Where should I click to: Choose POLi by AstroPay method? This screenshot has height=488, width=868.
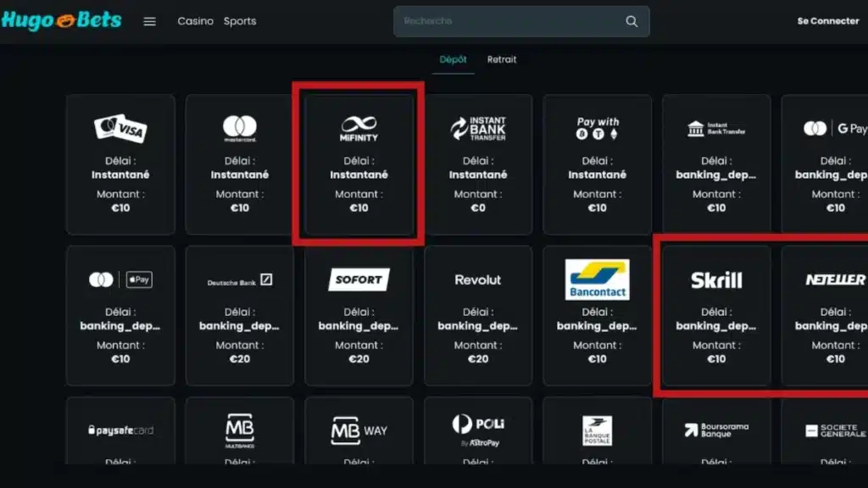[x=478, y=431]
